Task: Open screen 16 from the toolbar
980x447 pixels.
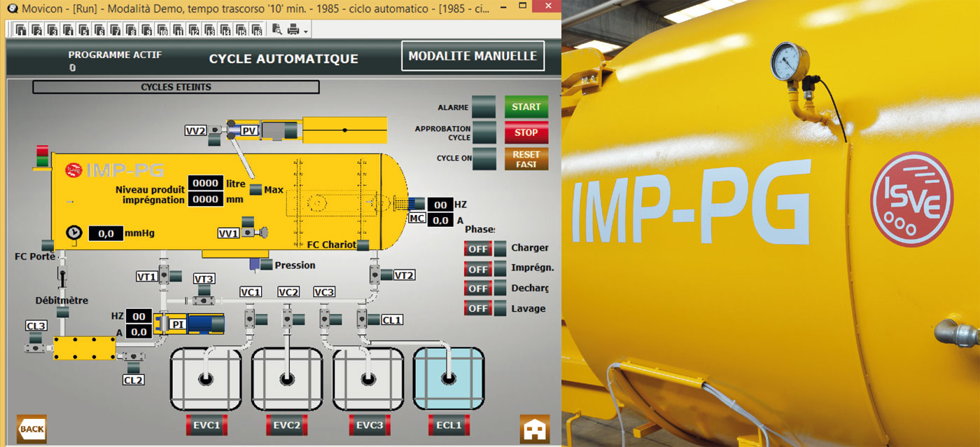Action: pos(257,30)
